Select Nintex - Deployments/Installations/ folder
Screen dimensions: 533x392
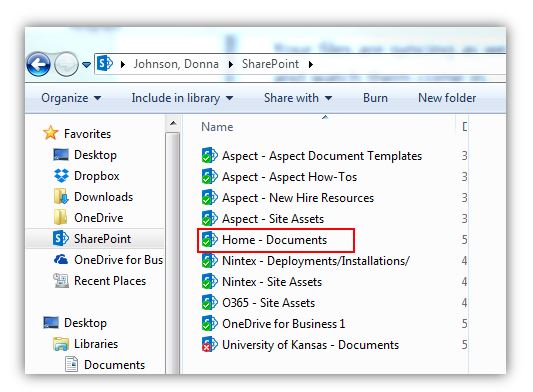[x=316, y=261]
